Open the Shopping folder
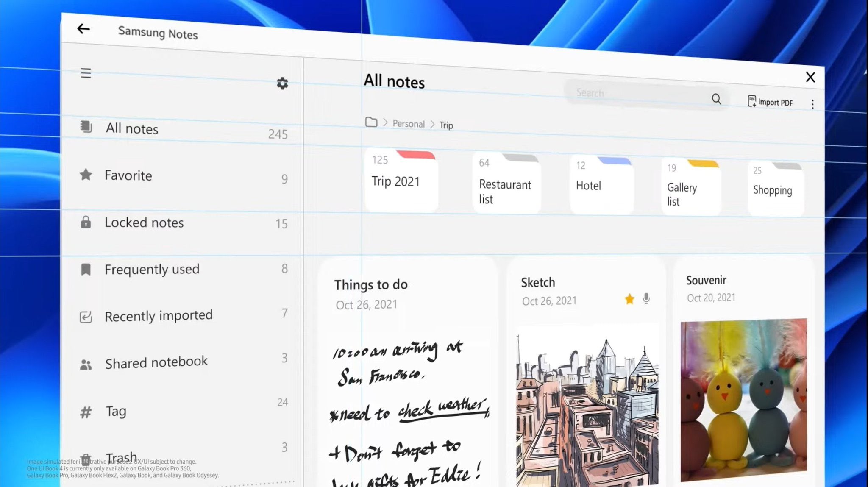 pyautogui.click(x=775, y=189)
